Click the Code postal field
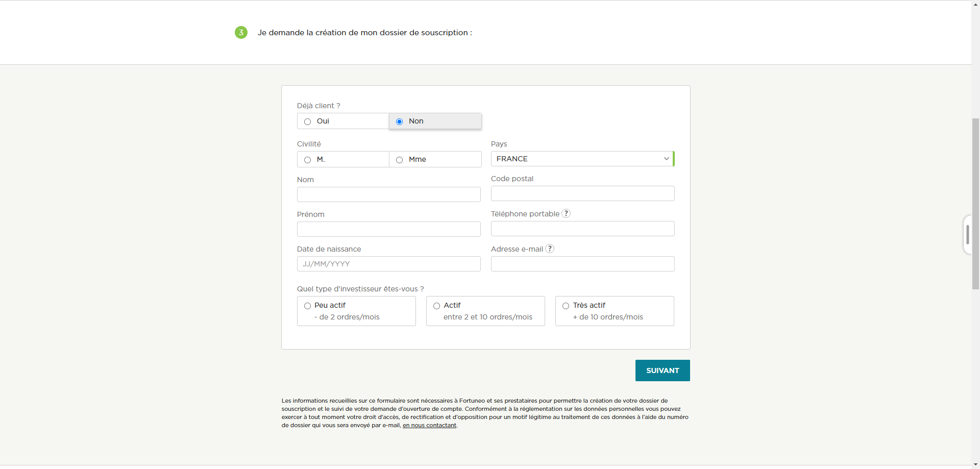This screenshot has width=980, height=469. point(582,193)
